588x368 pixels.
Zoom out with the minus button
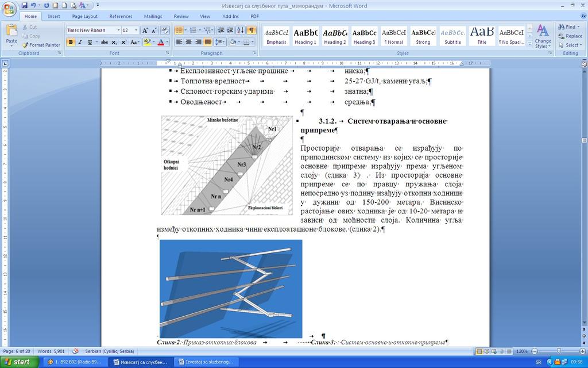pos(535,351)
